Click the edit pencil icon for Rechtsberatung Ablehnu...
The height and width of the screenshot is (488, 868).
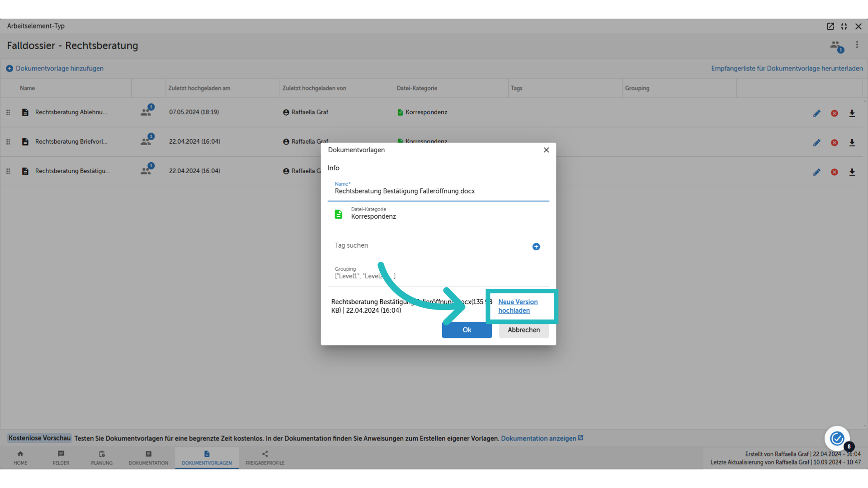[817, 113]
